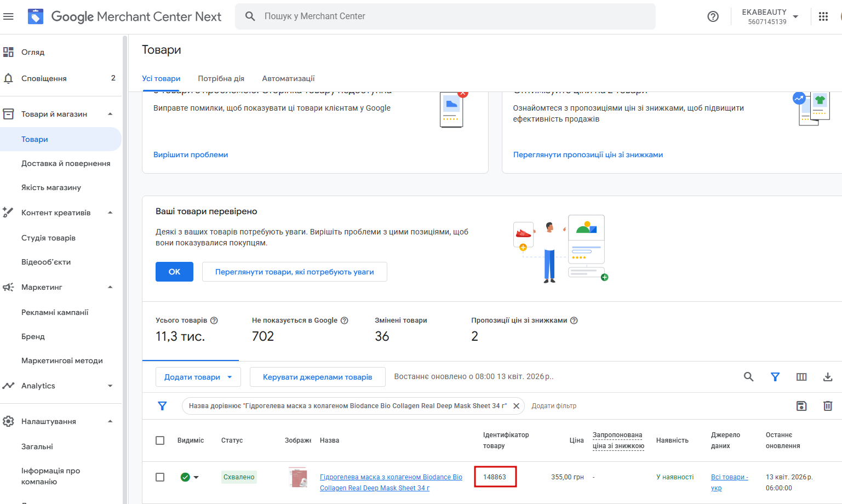This screenshot has width=842, height=504.
Task: Click the table search magnifier icon
Action: 748,377
